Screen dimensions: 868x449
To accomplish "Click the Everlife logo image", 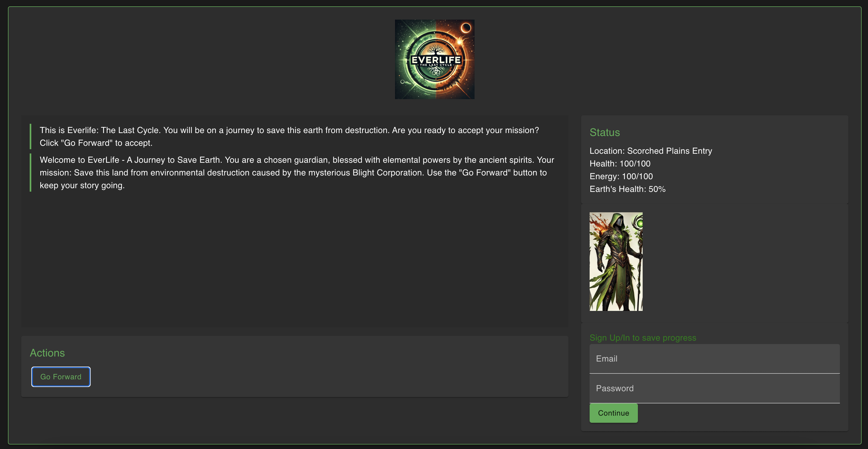I will tap(434, 59).
